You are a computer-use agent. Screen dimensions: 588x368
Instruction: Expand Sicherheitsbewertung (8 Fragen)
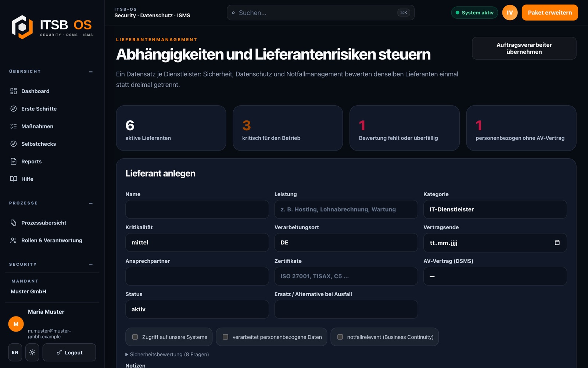point(167,354)
